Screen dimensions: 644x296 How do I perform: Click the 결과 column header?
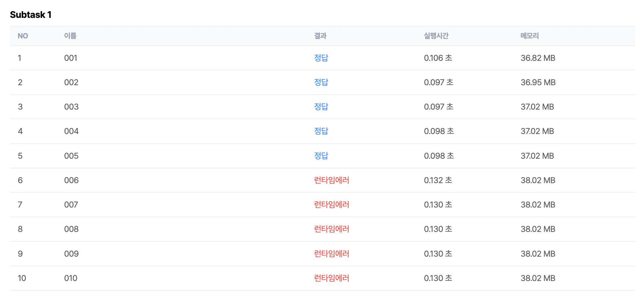coord(320,36)
